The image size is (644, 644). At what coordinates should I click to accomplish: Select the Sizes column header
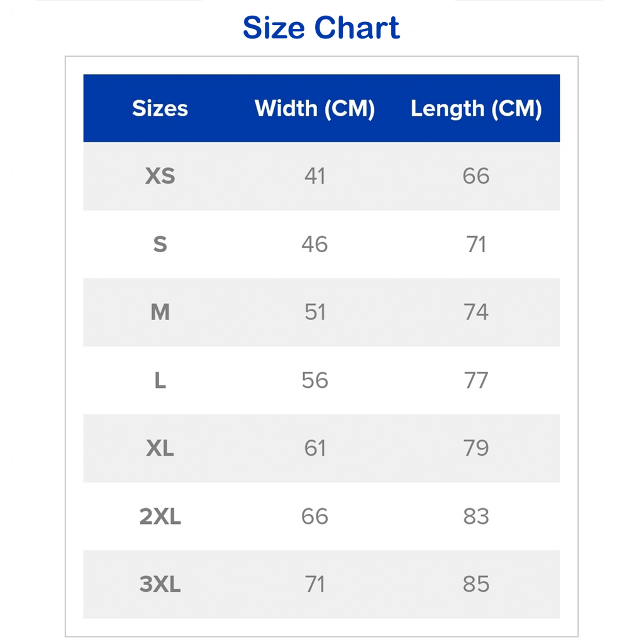160,108
